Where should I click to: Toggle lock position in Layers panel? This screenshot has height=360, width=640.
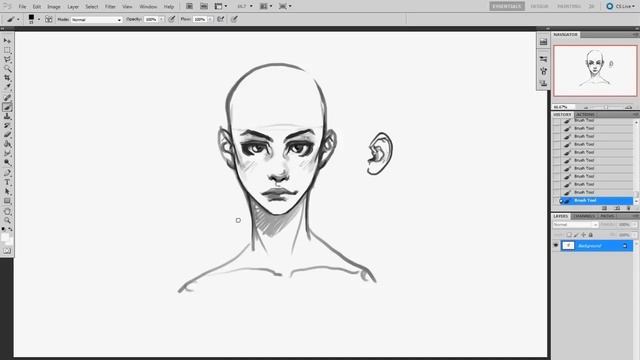coord(583,235)
